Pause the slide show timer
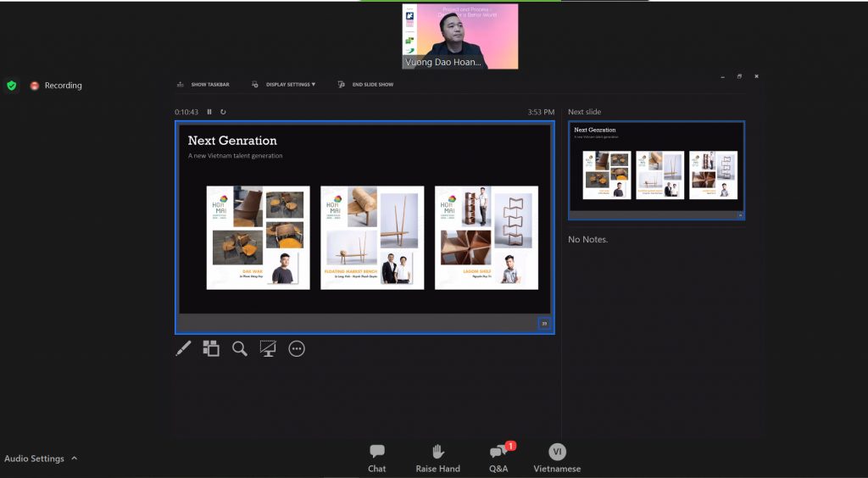This screenshot has width=868, height=478. coord(209,112)
